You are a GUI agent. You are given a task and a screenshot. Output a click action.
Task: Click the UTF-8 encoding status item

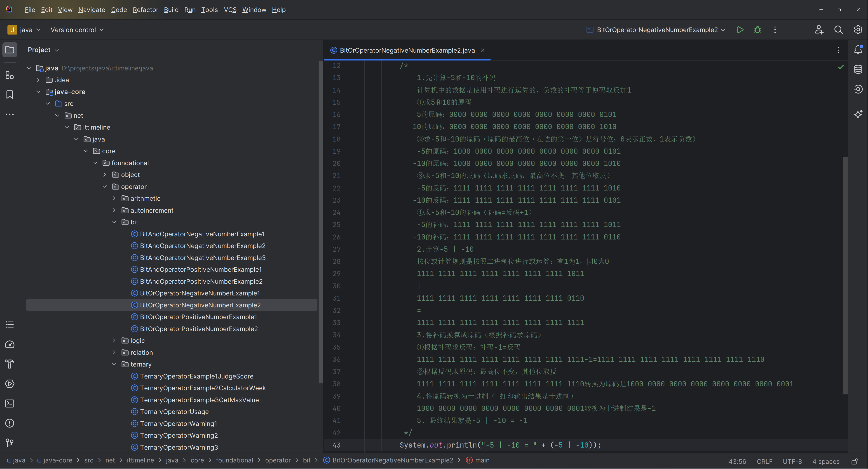click(x=792, y=461)
